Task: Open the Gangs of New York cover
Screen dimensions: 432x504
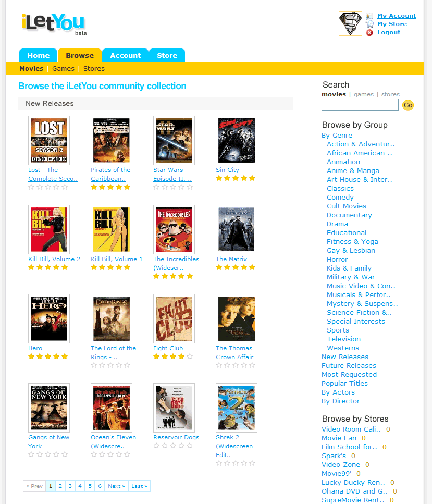Action: tap(49, 408)
